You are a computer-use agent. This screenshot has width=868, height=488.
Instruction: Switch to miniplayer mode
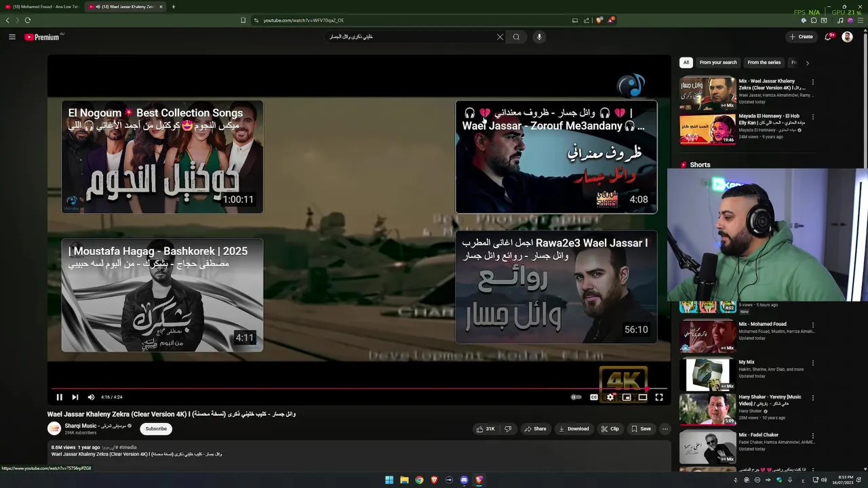click(x=627, y=397)
